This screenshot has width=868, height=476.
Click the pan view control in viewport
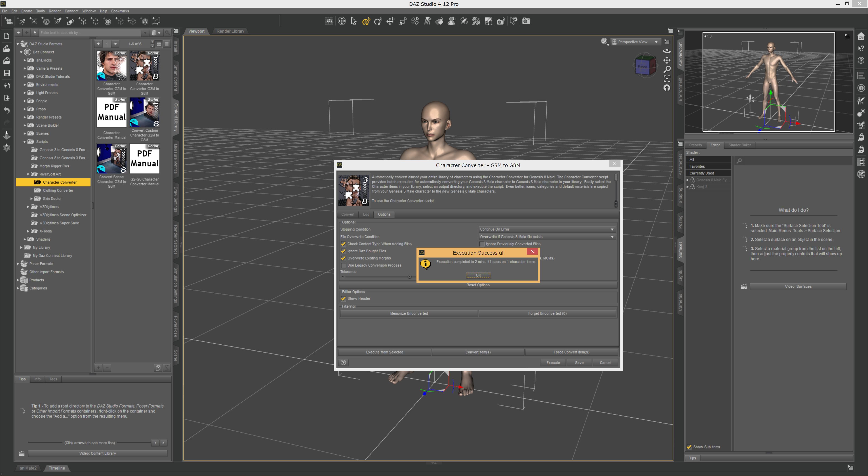(667, 60)
